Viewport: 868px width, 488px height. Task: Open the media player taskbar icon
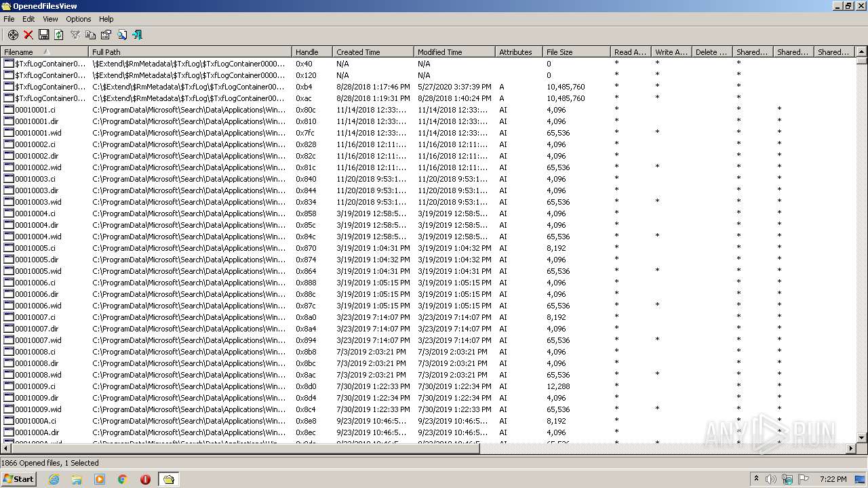[x=100, y=479]
